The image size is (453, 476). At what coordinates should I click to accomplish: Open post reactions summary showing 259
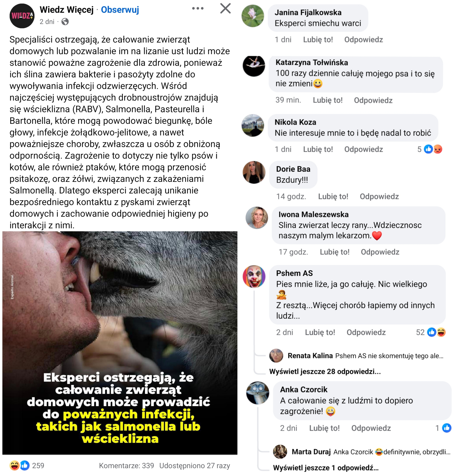click(x=27, y=466)
